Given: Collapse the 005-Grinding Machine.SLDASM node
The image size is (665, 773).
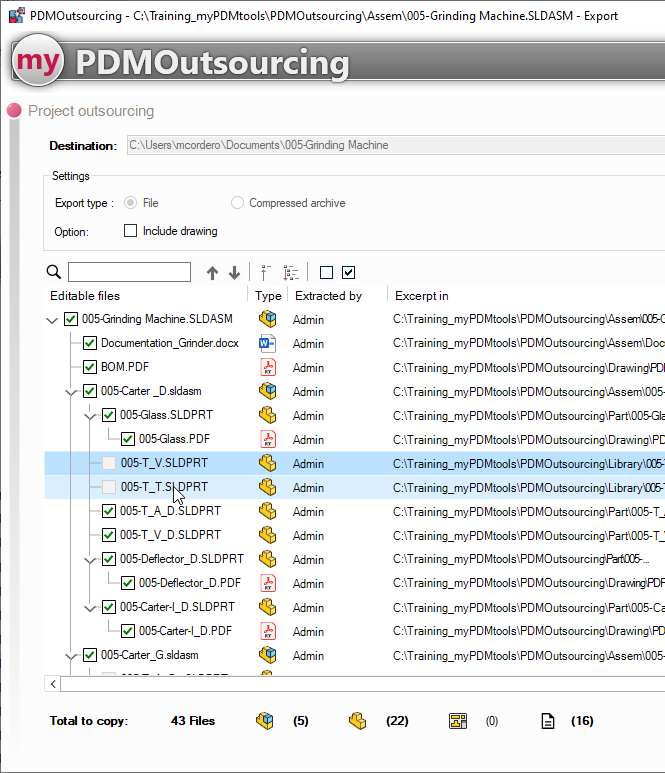Looking at the screenshot, I should [52, 320].
